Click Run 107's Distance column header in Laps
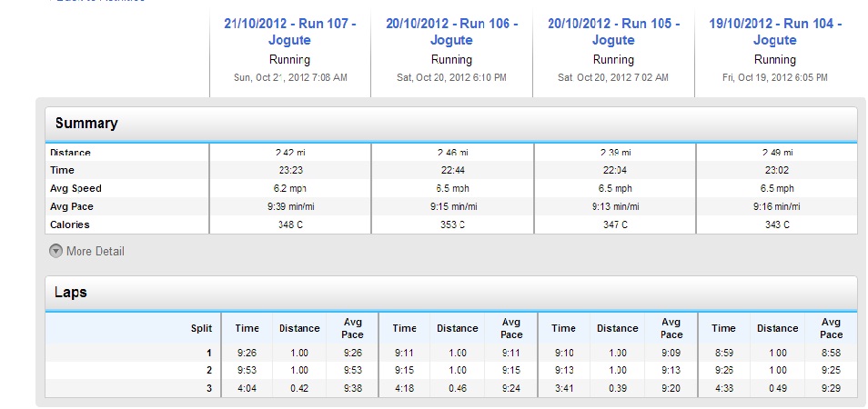Viewport: 868px width, 409px height. 299,328
